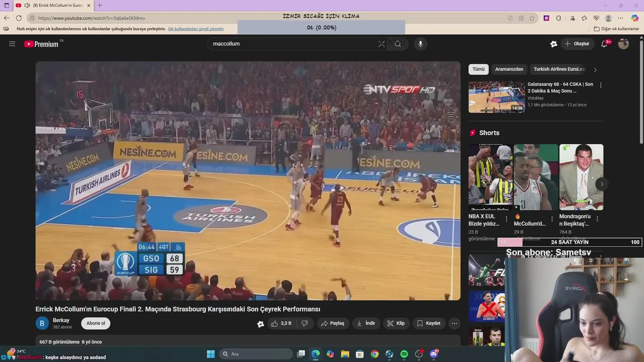Subscribe with the Abone ol button
The height and width of the screenshot is (362, 644).
coord(96,323)
